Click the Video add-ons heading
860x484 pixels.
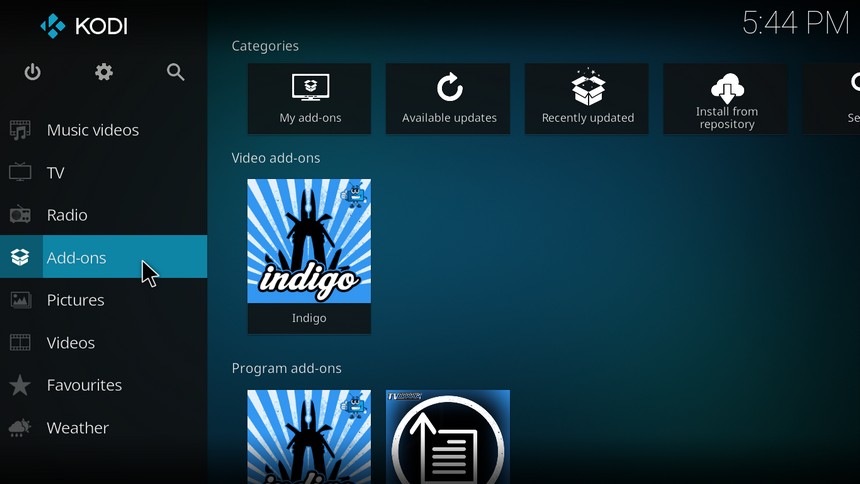(x=276, y=158)
